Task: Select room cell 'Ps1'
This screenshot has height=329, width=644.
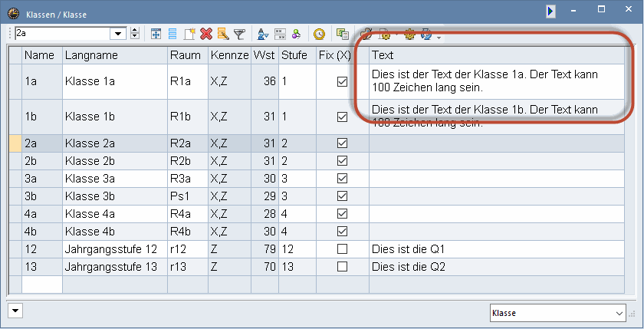Action: (188, 196)
